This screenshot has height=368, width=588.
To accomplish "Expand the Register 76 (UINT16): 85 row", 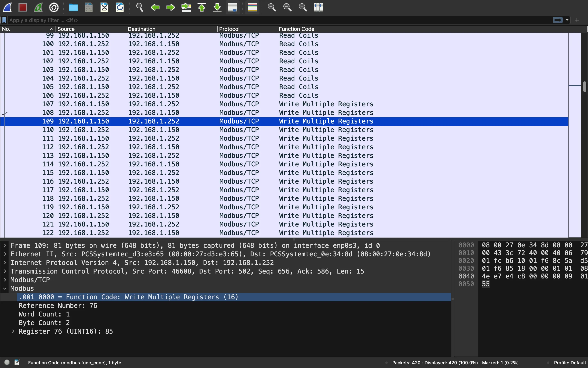I will point(13,331).
